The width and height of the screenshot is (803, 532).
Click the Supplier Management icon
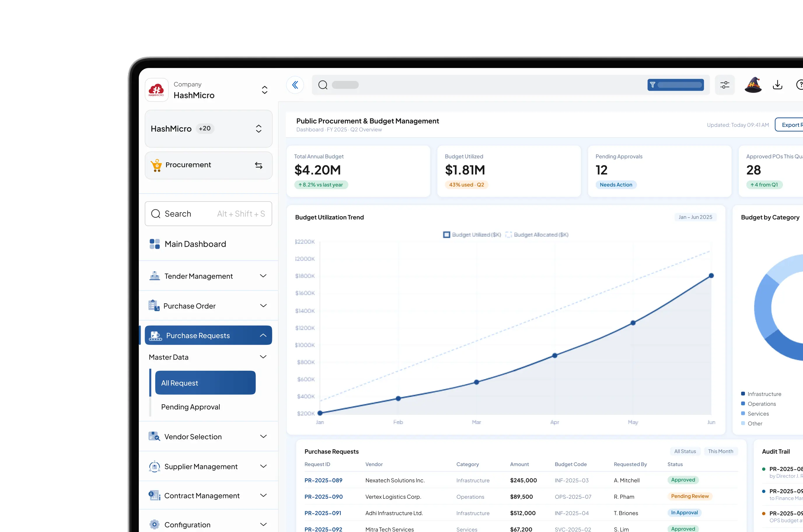tap(154, 466)
